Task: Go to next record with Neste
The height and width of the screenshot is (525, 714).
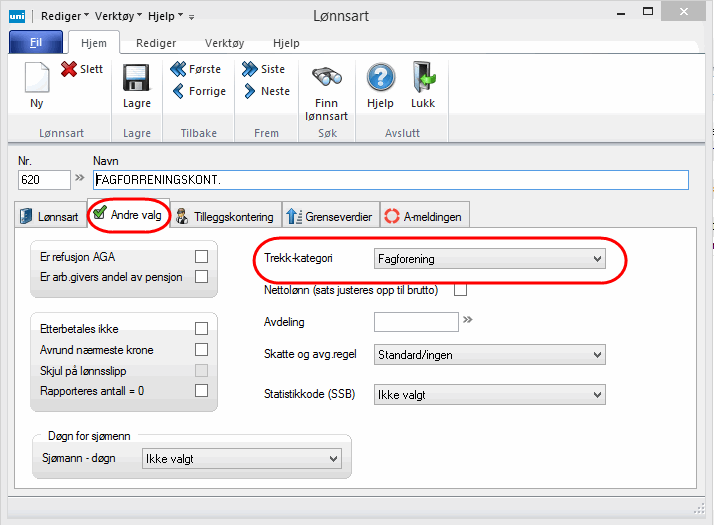Action: click(263, 91)
